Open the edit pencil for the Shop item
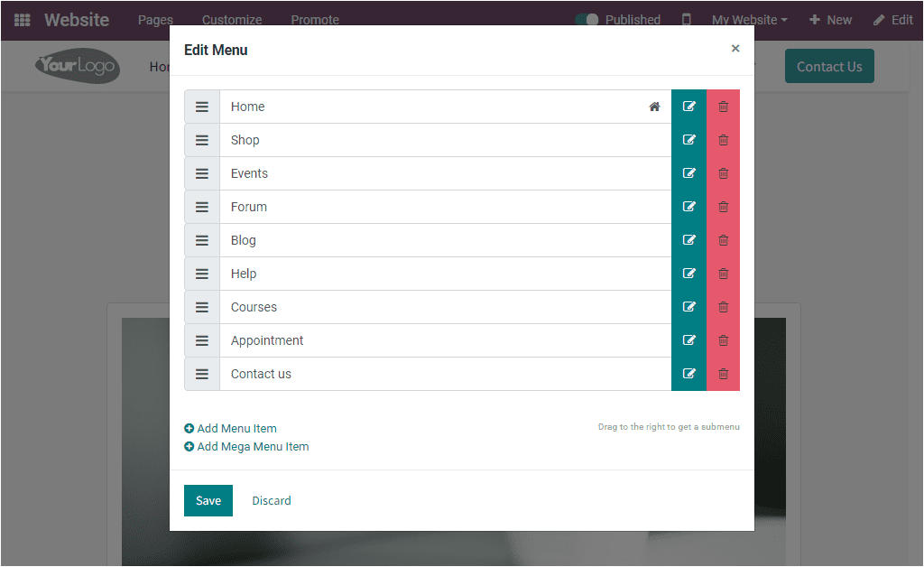The width and height of the screenshot is (924, 567). click(688, 140)
